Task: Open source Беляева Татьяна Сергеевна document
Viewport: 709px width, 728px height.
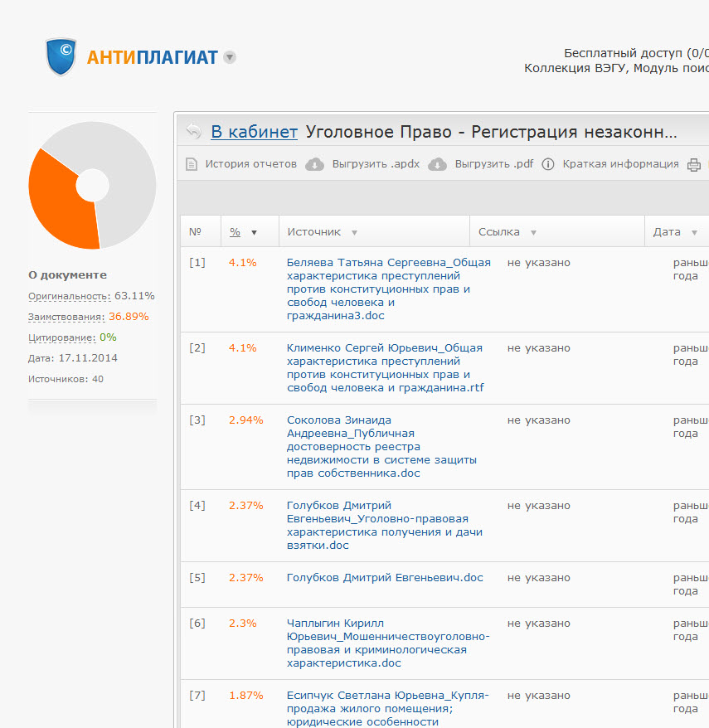Action: pos(389,289)
